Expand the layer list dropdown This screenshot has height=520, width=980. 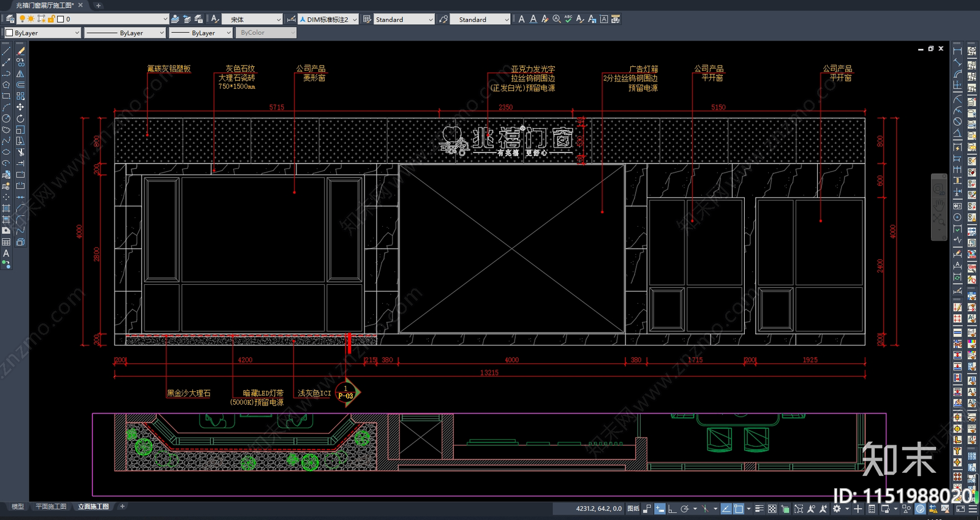(165, 19)
